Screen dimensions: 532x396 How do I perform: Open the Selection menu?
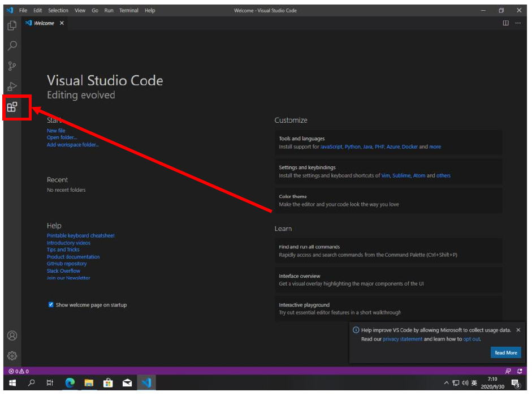[58, 10]
